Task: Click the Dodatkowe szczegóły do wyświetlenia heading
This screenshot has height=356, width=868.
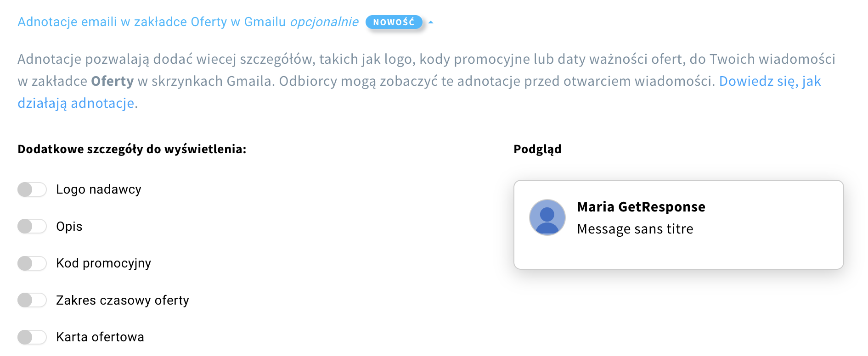Action: click(132, 149)
